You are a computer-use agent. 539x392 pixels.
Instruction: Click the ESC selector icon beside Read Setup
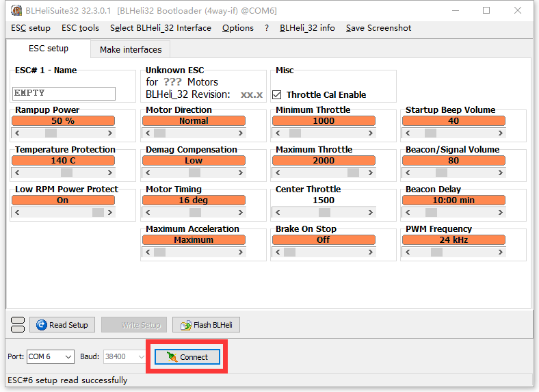point(18,324)
